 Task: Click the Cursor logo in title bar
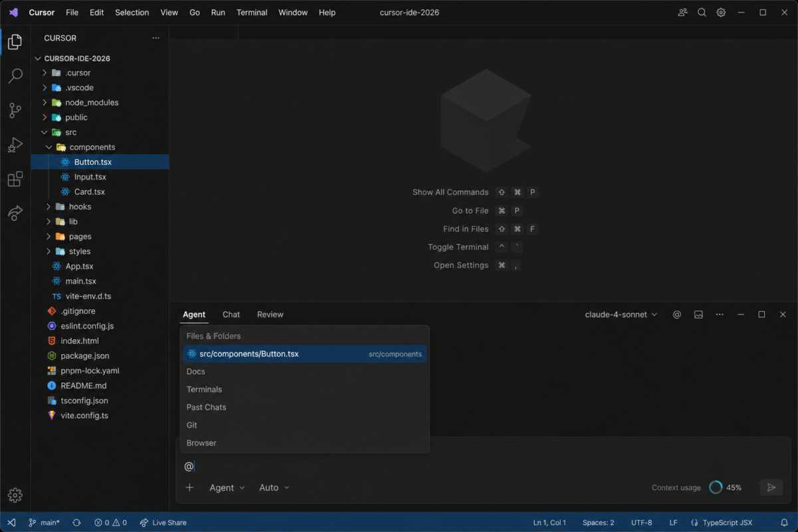click(13, 13)
